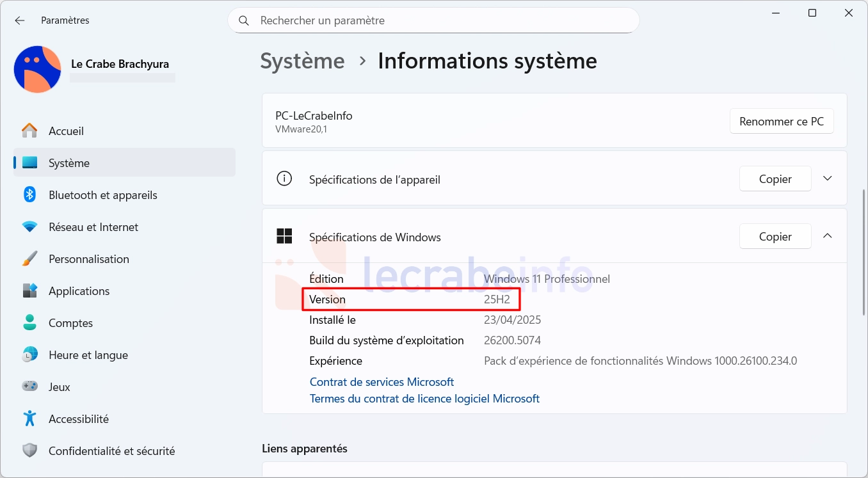Image resolution: width=868 pixels, height=478 pixels.
Task: Open Réseau et Internet Wi-Fi icon
Action: tap(29, 227)
